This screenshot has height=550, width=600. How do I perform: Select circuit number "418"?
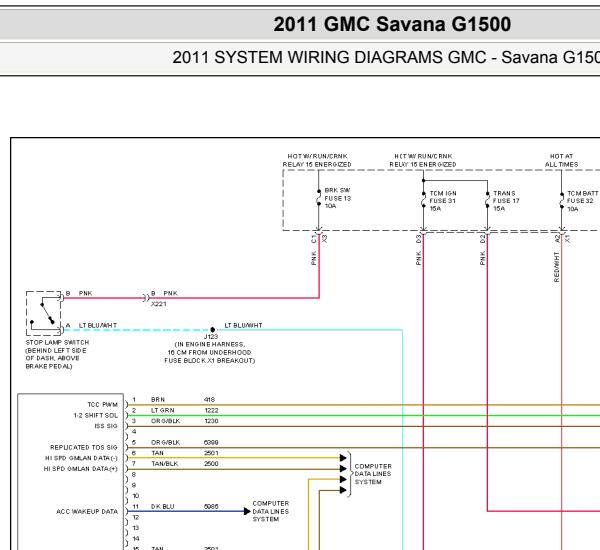point(209,400)
